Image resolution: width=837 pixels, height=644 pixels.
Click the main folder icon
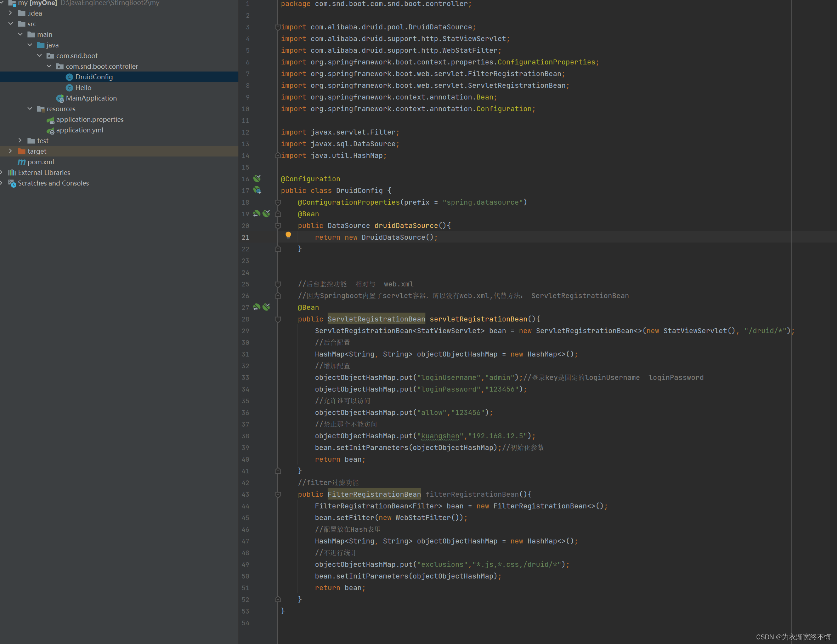point(31,34)
